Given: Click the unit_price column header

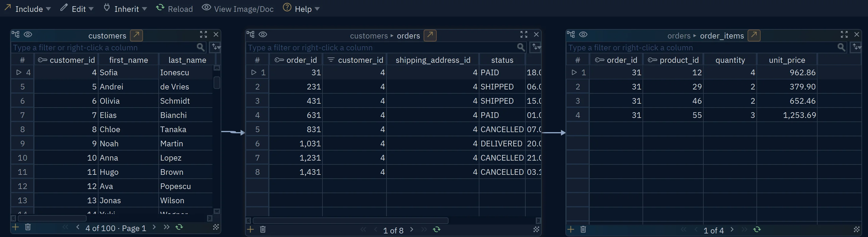Looking at the screenshot, I should coord(787,60).
